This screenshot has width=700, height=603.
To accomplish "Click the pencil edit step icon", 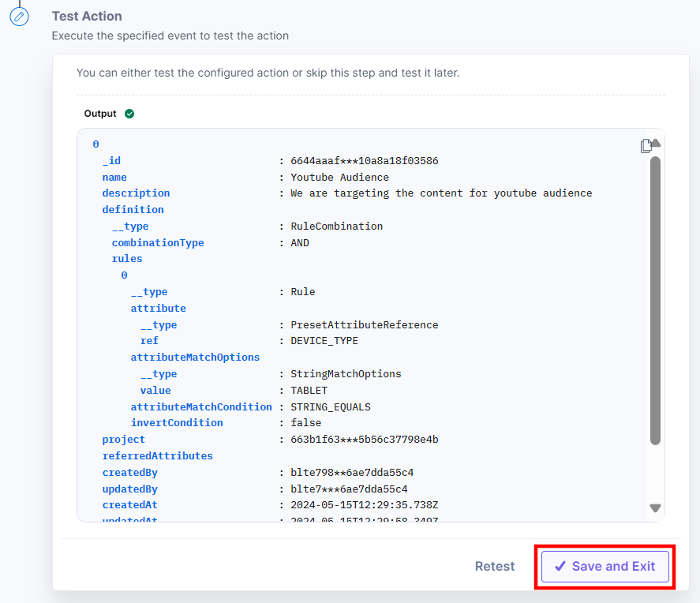I will pos(19,17).
